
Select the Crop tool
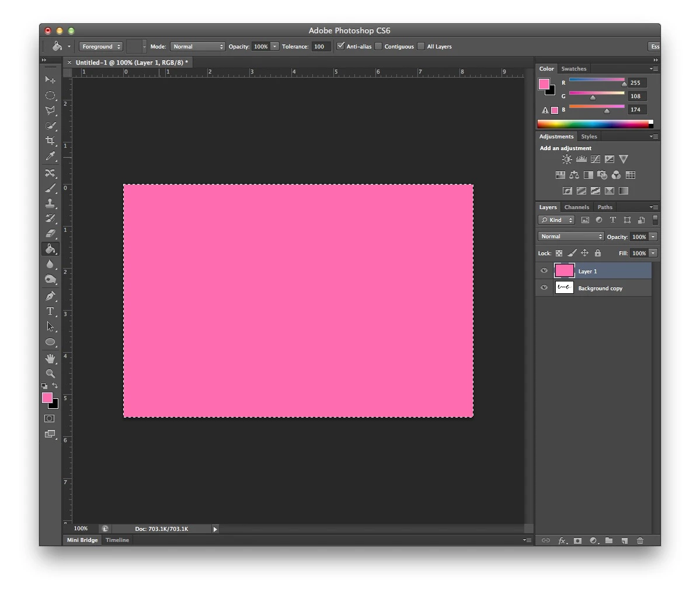coord(50,141)
